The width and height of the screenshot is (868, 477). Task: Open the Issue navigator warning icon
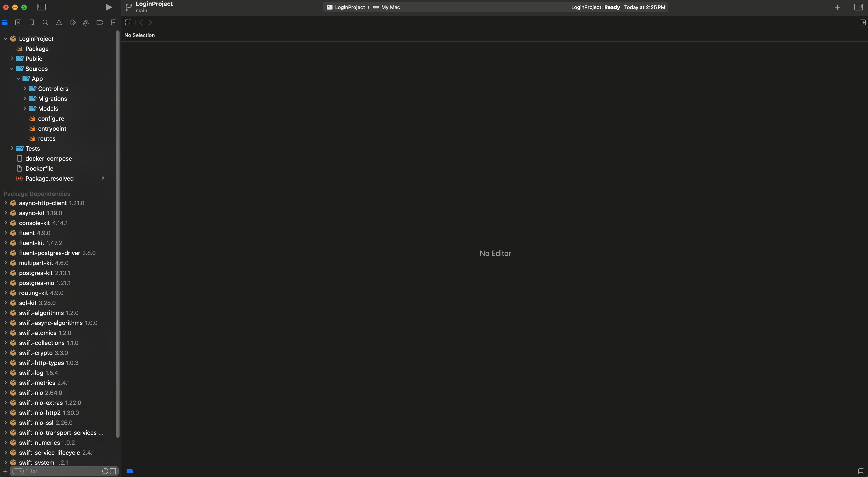[59, 22]
